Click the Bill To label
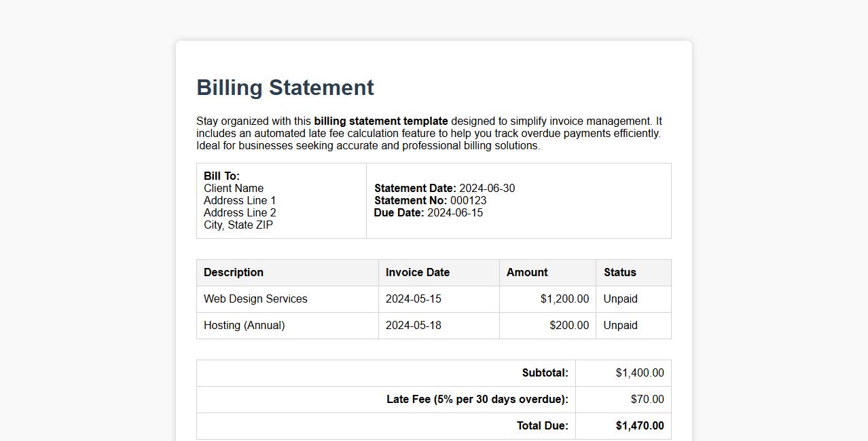 click(x=222, y=175)
